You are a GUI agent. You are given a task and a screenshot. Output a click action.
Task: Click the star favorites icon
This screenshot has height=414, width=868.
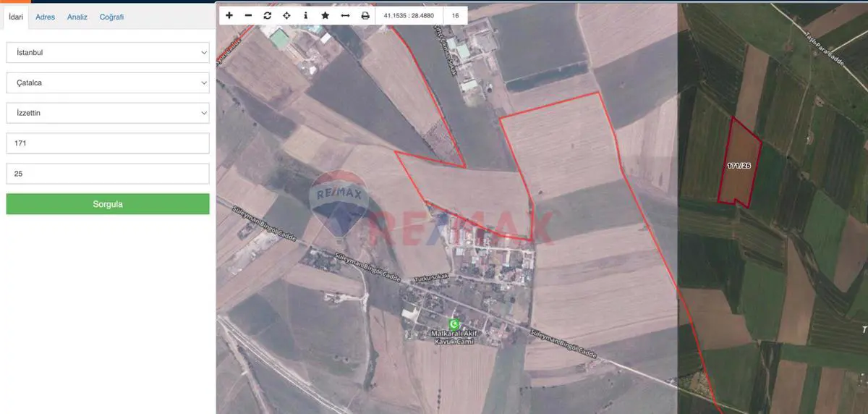(x=325, y=15)
